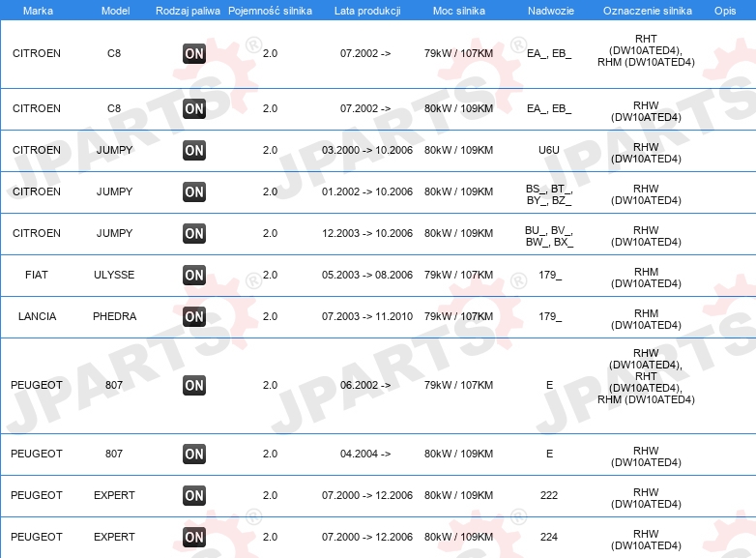Click Fiat Ulysse engine code RHM (DW10ATED4)
756x558 pixels.
pyautogui.click(x=646, y=278)
